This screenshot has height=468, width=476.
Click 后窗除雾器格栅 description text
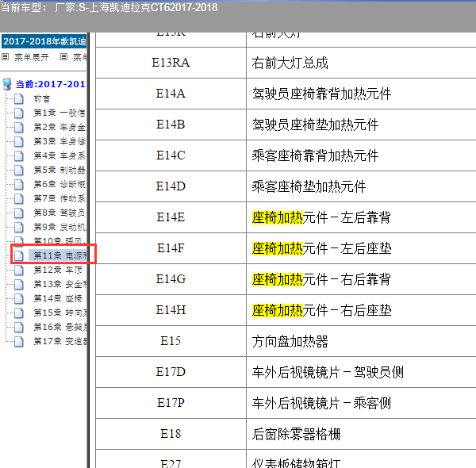click(x=296, y=435)
